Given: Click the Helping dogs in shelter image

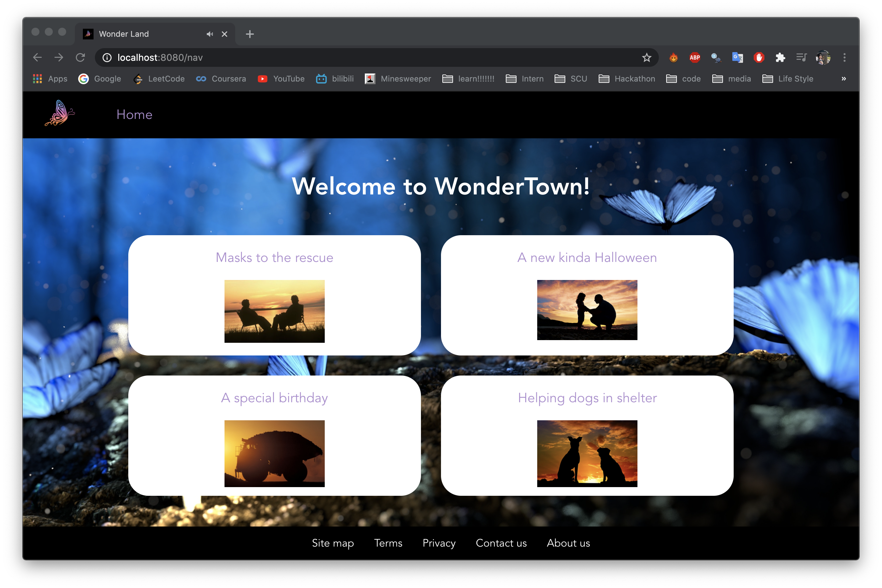Looking at the screenshot, I should click(587, 453).
